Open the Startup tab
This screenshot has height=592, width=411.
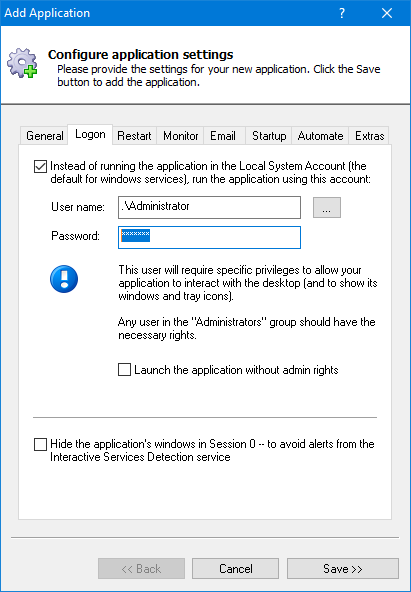(x=269, y=136)
